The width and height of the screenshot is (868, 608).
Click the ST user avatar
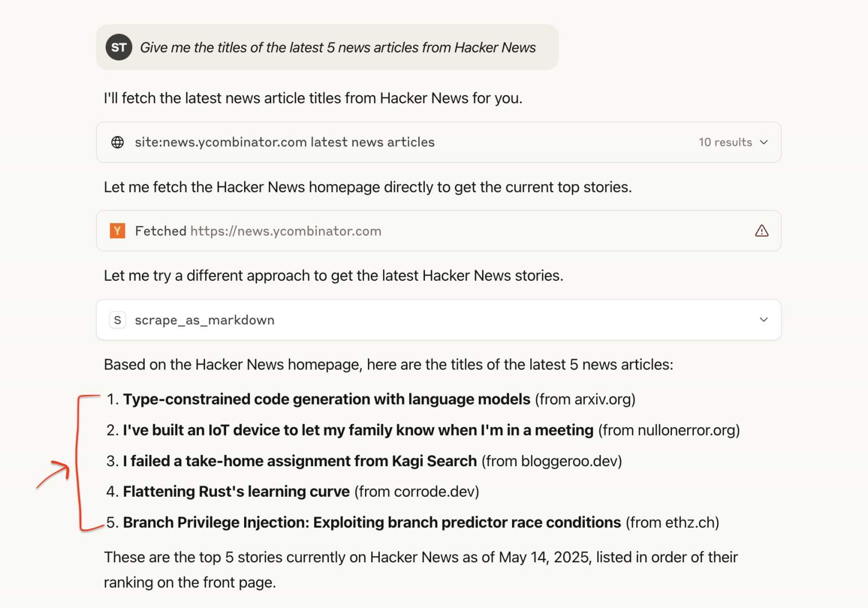pyautogui.click(x=119, y=47)
